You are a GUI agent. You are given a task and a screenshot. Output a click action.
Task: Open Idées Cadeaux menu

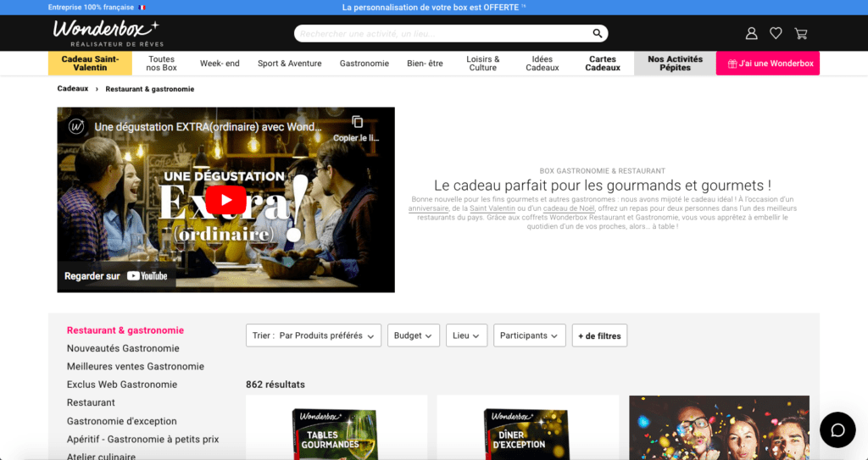tap(542, 63)
